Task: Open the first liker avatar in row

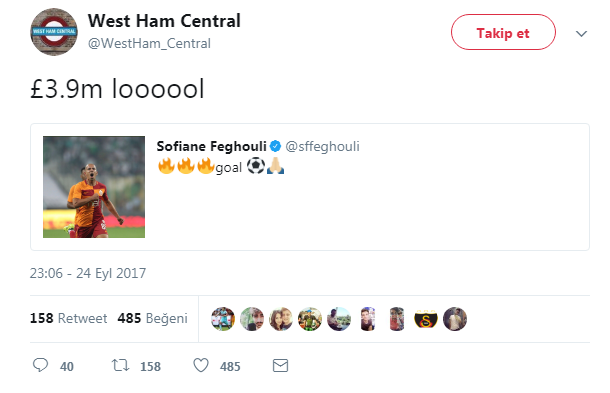Action: (223, 319)
